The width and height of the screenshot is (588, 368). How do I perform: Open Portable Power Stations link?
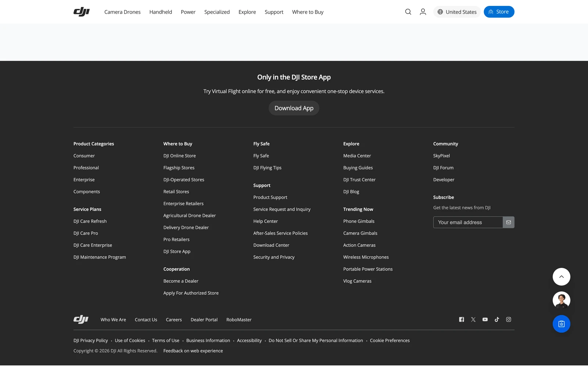368,269
